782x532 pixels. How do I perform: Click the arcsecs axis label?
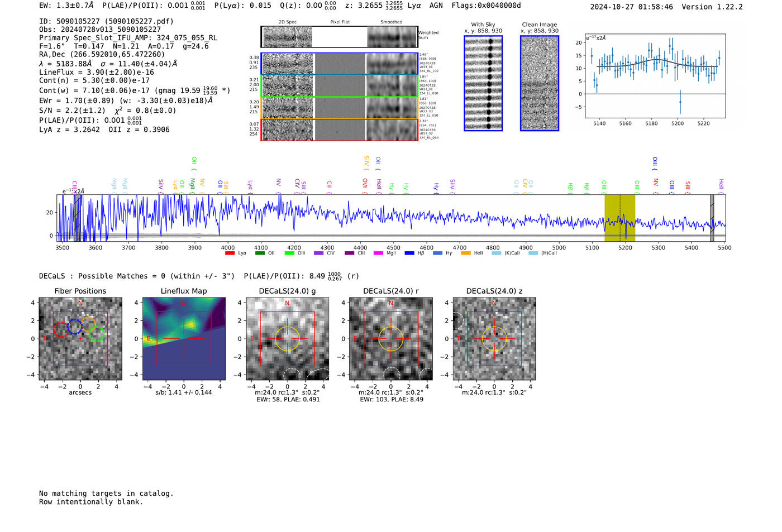[x=80, y=392]
